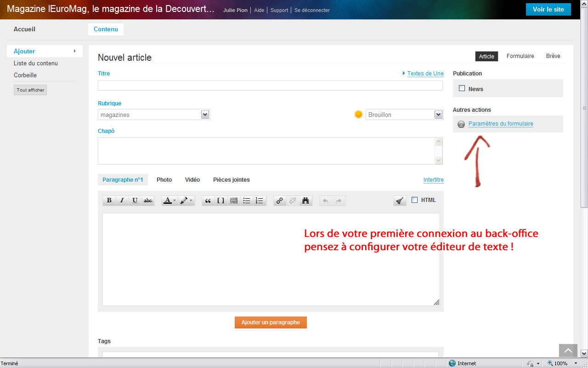Click the bulleted list icon

pos(247,201)
